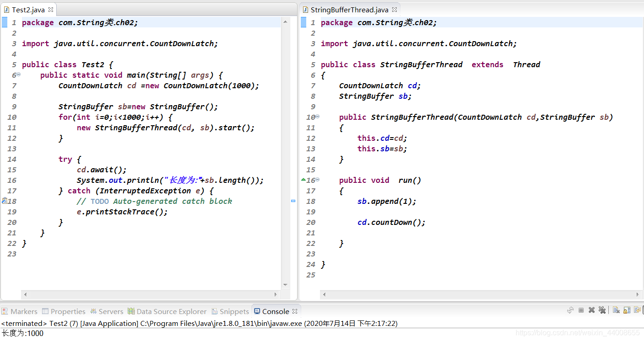Select the Console tab
The height and width of the screenshot is (341, 644).
click(x=276, y=311)
